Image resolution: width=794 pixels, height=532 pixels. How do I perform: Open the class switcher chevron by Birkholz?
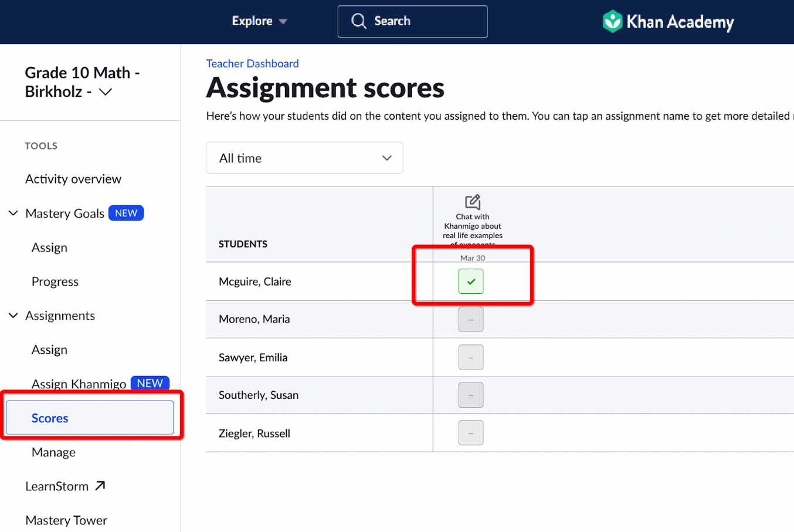[106, 92]
